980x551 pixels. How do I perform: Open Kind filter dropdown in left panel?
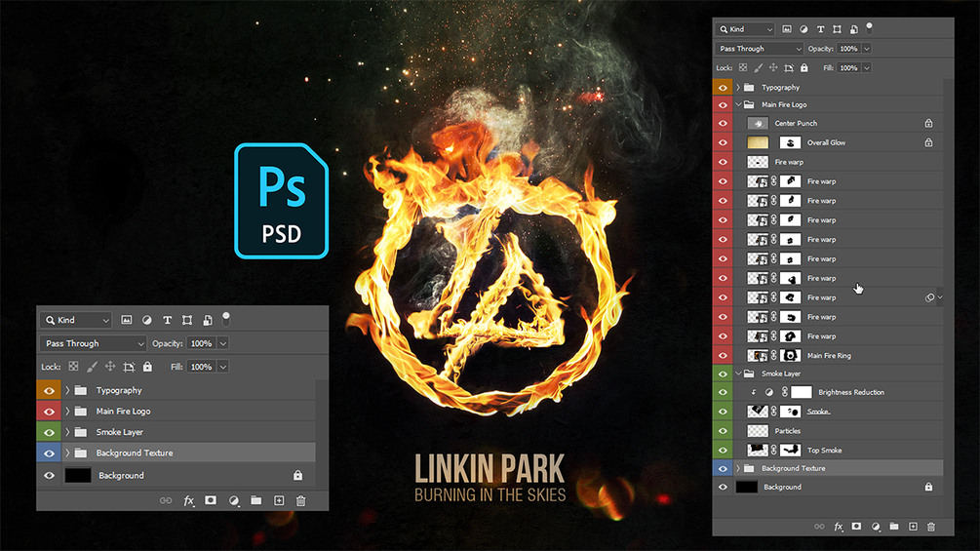click(76, 320)
